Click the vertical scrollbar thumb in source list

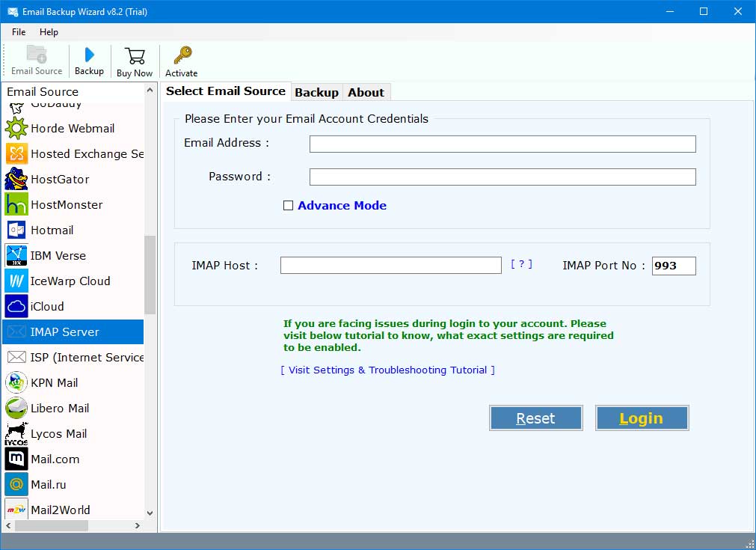tap(150, 275)
